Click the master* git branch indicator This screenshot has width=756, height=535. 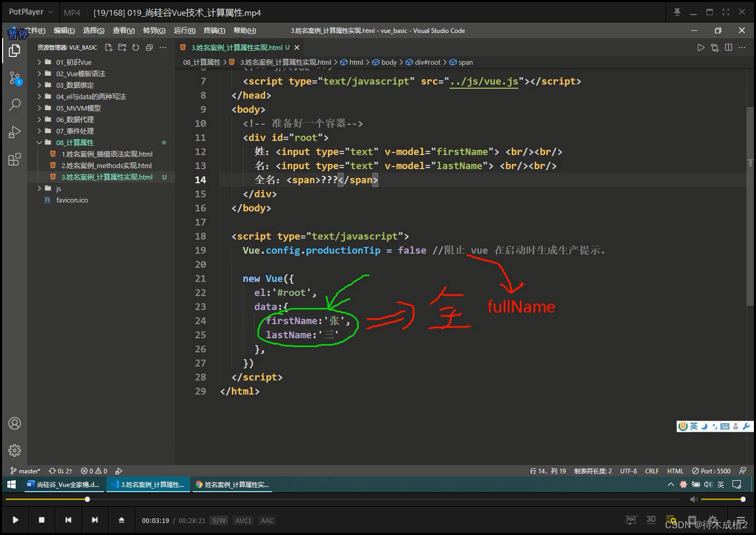point(25,471)
